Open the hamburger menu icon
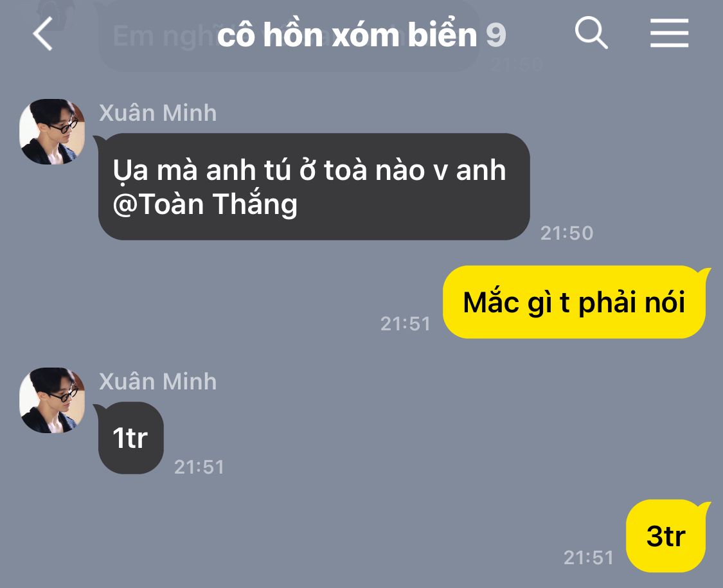 click(x=669, y=33)
